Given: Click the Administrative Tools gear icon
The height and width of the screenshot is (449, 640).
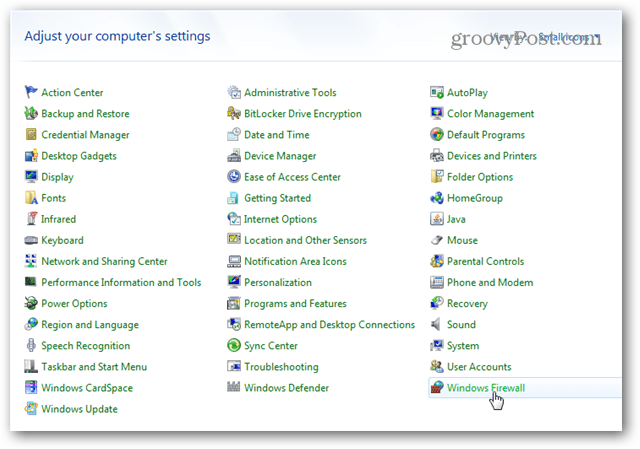Looking at the screenshot, I should pos(234,92).
